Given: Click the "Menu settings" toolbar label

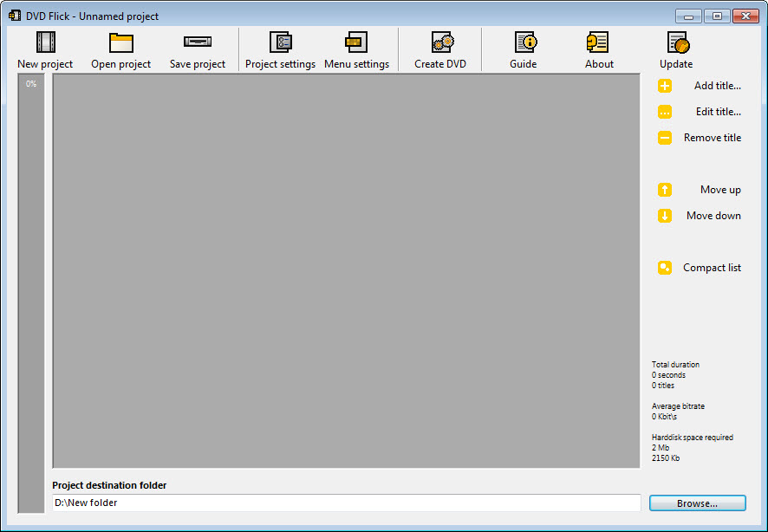Looking at the screenshot, I should coord(356,64).
